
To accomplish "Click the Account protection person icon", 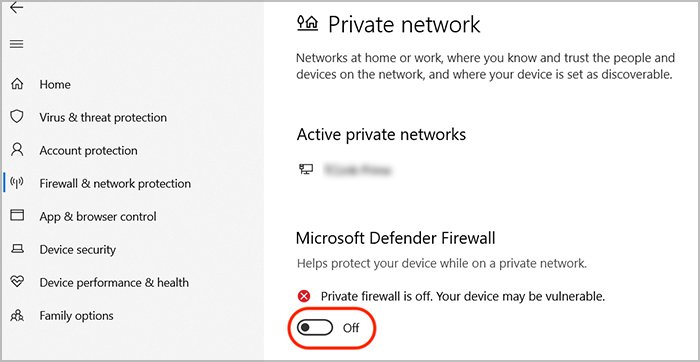I will click(17, 150).
